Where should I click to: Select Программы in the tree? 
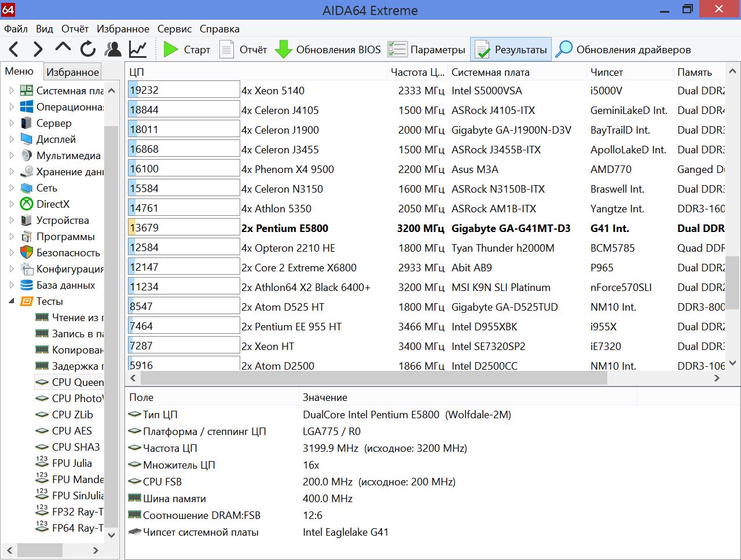coord(65,237)
